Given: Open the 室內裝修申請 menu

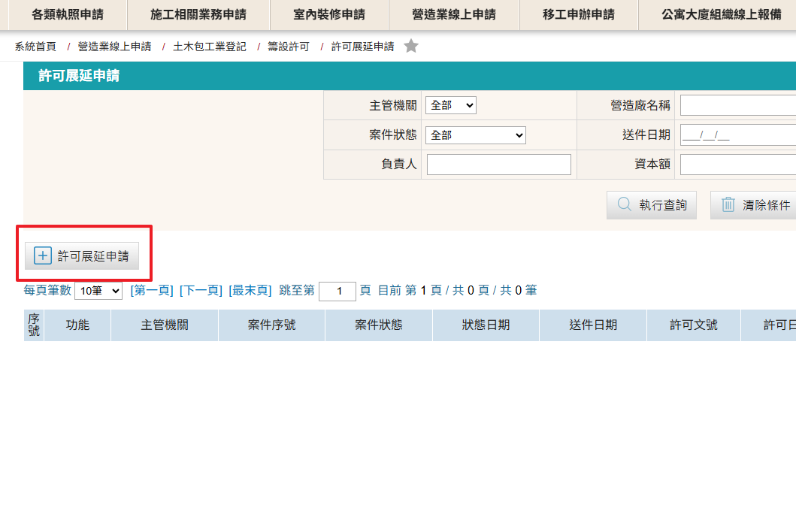Looking at the screenshot, I should tap(328, 14).
